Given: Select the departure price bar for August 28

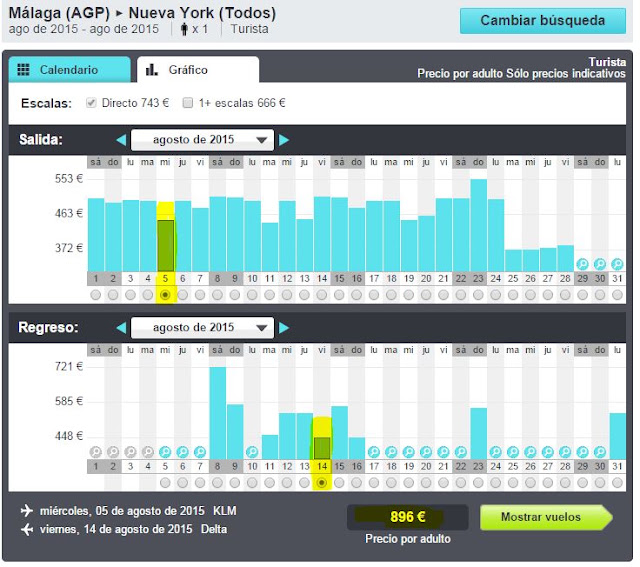Looking at the screenshot, I should coord(565,258).
